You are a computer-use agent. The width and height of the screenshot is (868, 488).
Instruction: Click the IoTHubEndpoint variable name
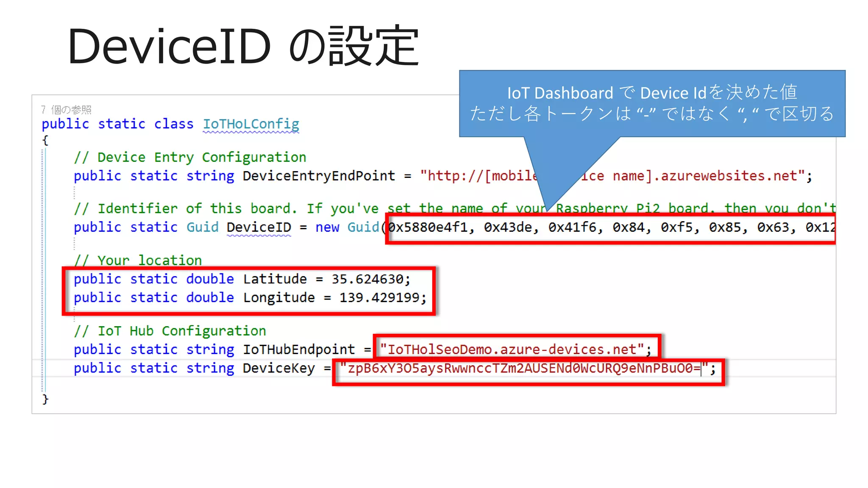(299, 349)
